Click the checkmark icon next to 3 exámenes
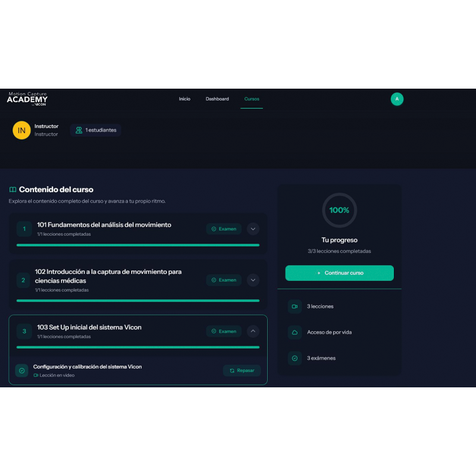Viewport: 476px width, 476px height. [x=295, y=358]
